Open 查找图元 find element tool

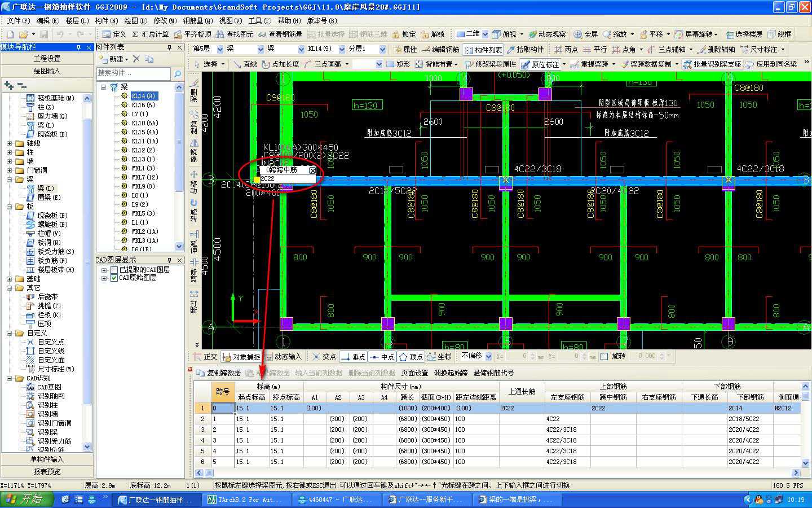(x=235, y=34)
